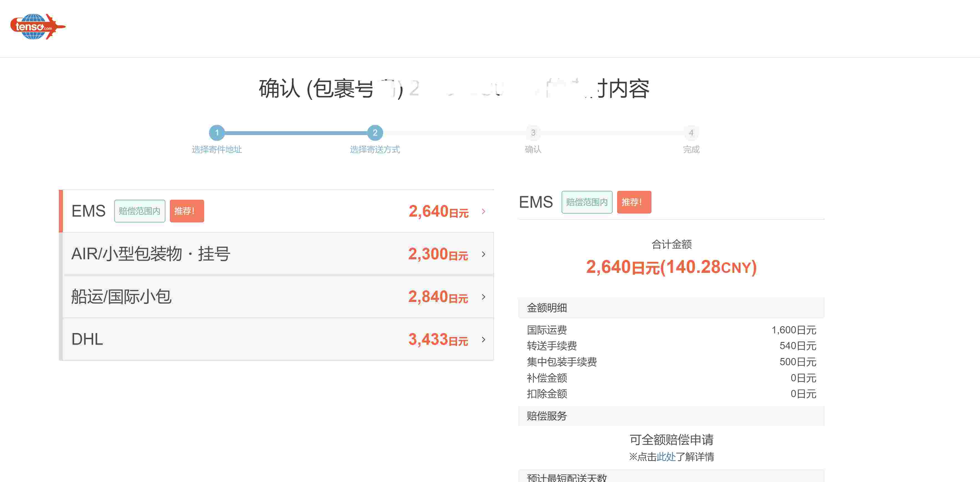Jump to step 4 circle 完成

tap(691, 133)
